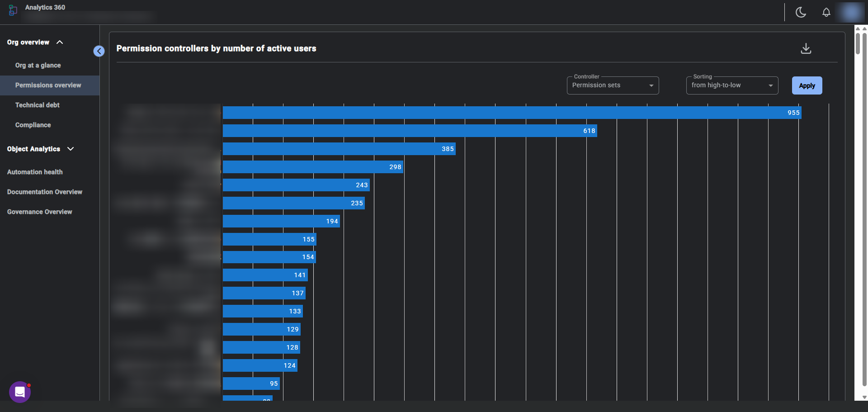
Task: Collapse the Org overview section
Action: (x=60, y=42)
